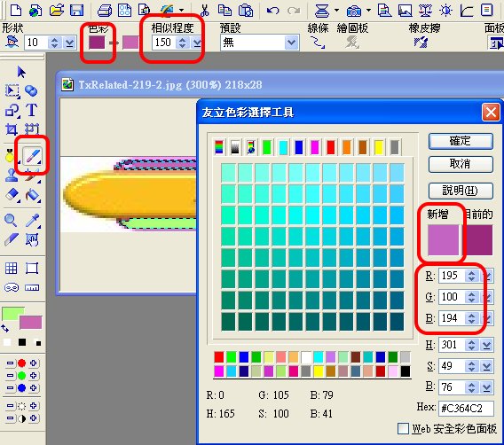Click the ruler measure icon
504x445 pixels.
pos(32,287)
